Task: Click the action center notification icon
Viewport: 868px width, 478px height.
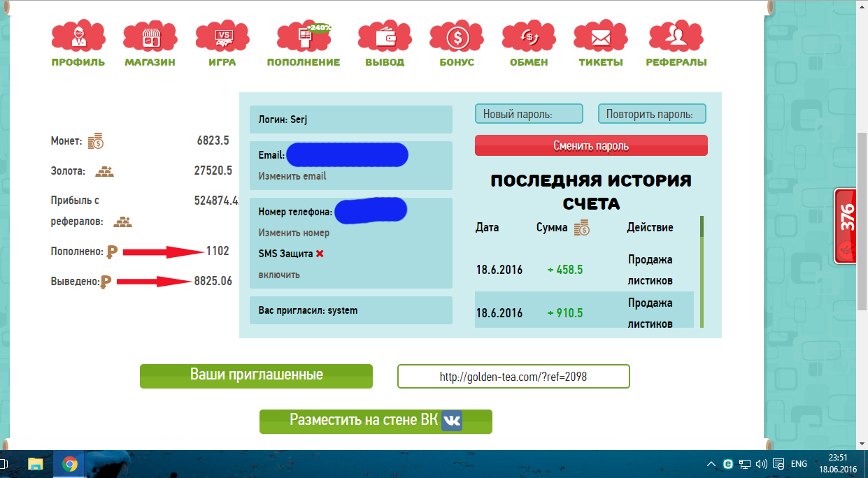Action: click(778, 464)
